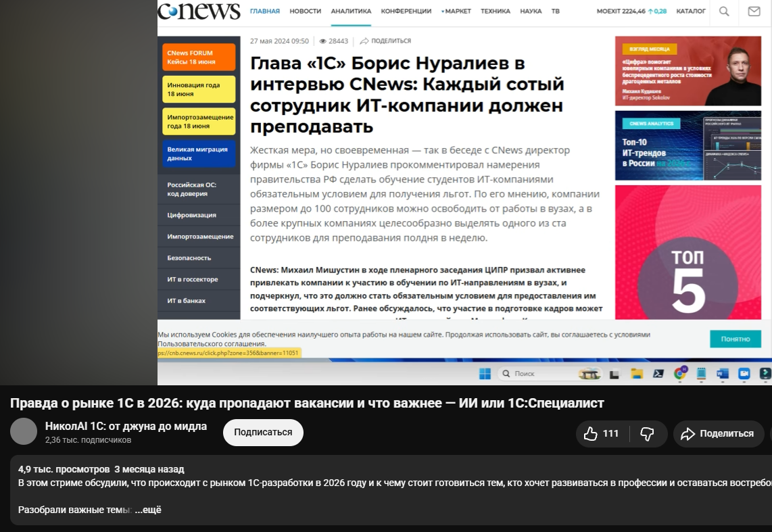Viewport: 772px width, 532px height.
Task: Open ИТ в банках sidebar section
Action: point(199,301)
